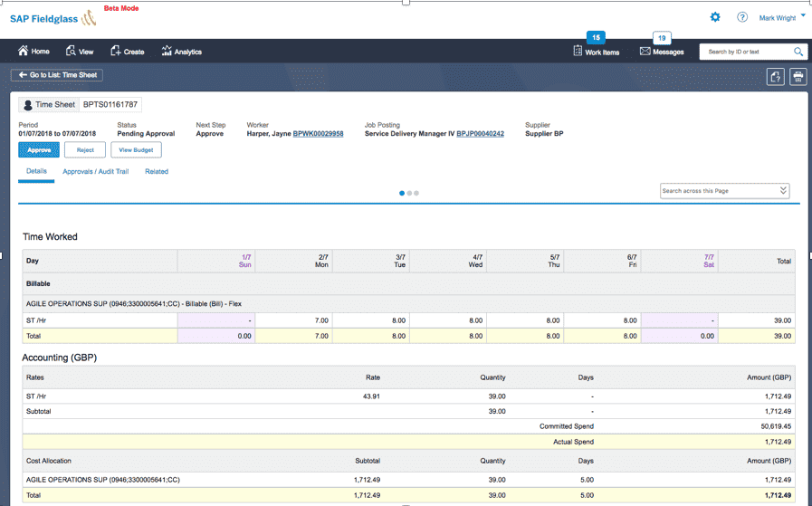The height and width of the screenshot is (506, 812).
Task: Go to the Home icon in navigation
Action: (24, 51)
